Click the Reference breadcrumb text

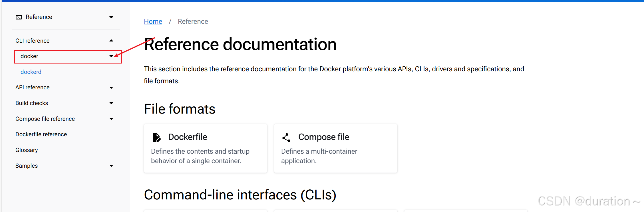193,21
